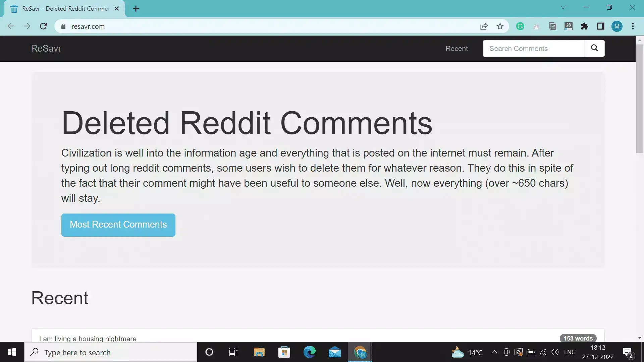The image size is (644, 362).
Task: Click the scrollbar down arrow
Action: point(640,338)
